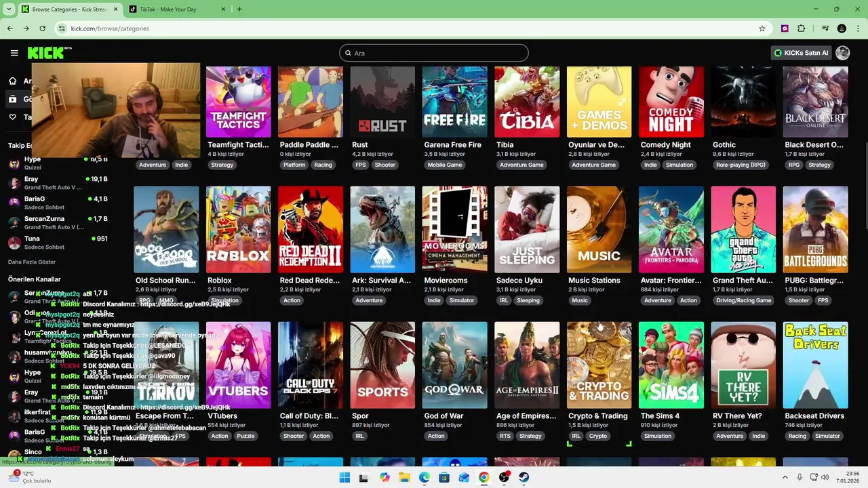Focus the Ara search field
The width and height of the screenshot is (868, 488).
434,53
